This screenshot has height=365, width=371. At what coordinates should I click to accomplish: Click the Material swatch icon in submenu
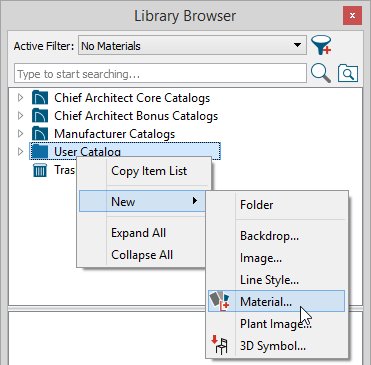pyautogui.click(x=219, y=301)
